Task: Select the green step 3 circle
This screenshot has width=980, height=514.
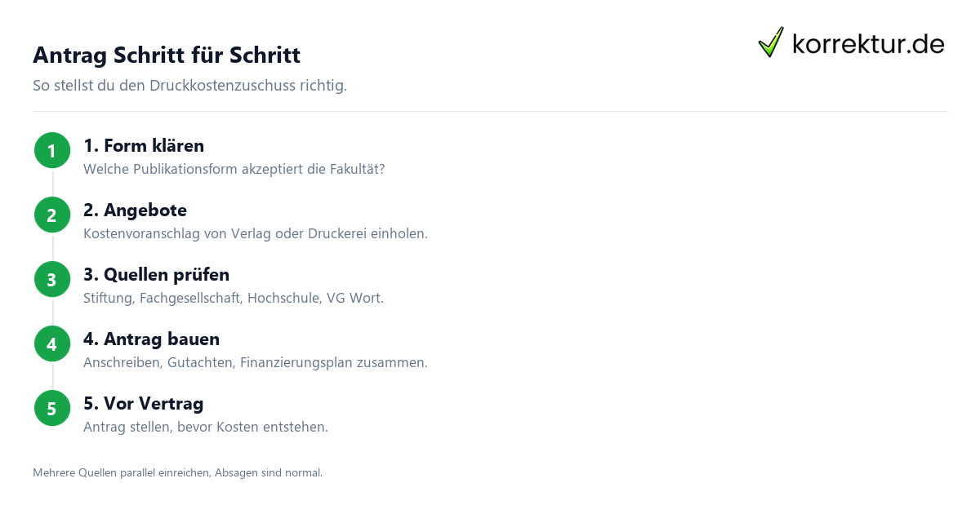Action: (x=52, y=280)
